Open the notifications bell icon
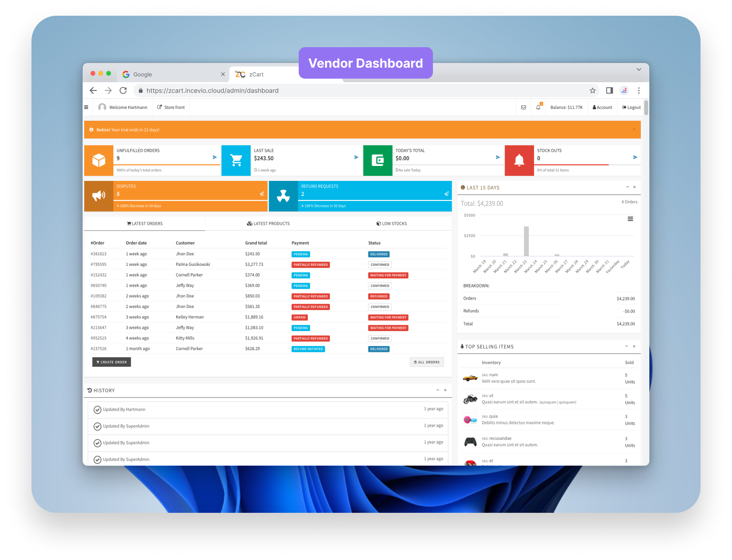Screen dimensions: 732x560 [538, 107]
